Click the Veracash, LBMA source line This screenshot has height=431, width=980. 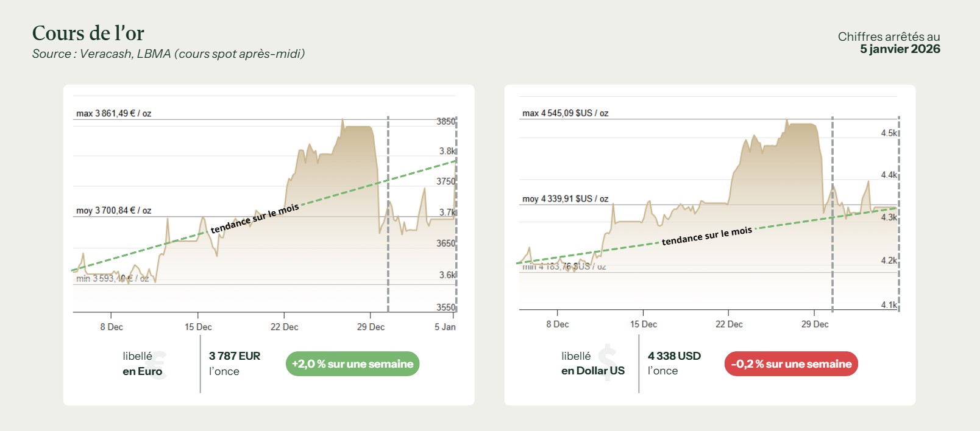click(168, 54)
